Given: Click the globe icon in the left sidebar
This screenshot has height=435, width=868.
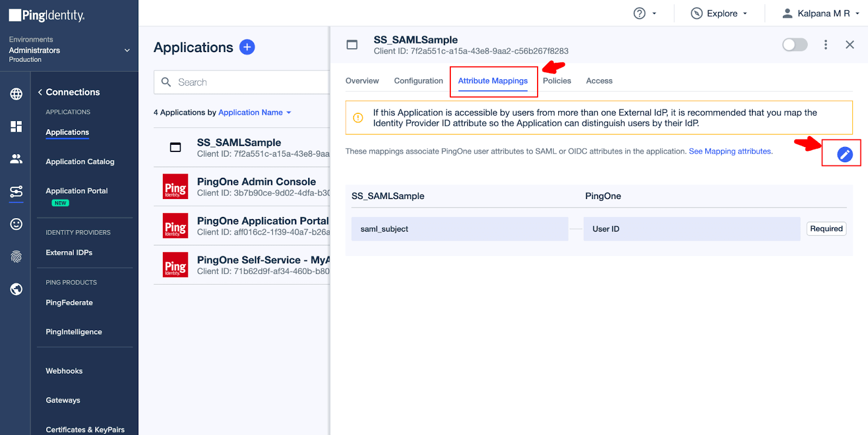Looking at the screenshot, I should (x=16, y=94).
